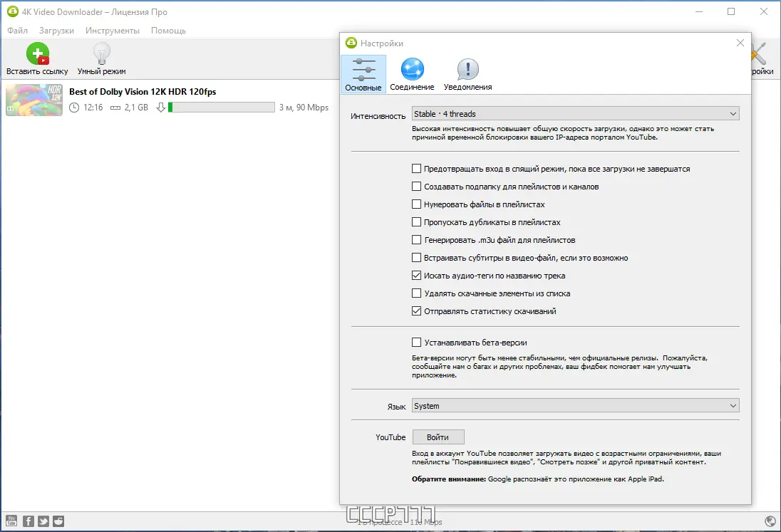Open the Инструменты menu
The image size is (781, 532).
pos(112,31)
